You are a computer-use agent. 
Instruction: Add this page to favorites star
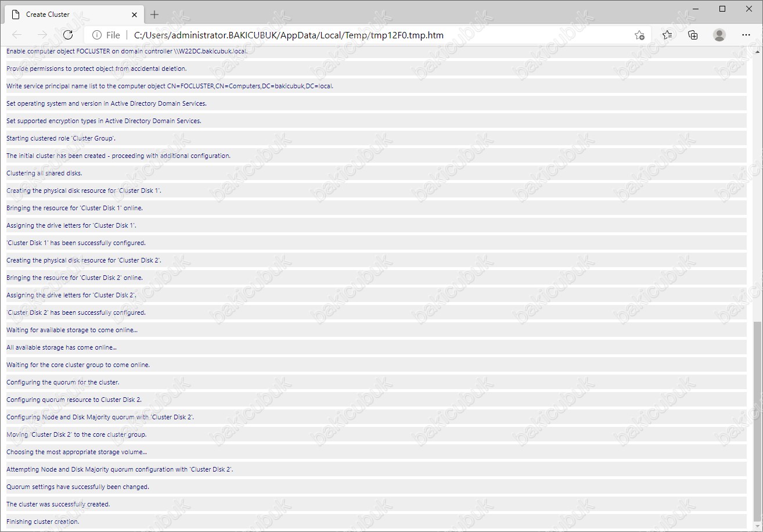pyautogui.click(x=639, y=35)
